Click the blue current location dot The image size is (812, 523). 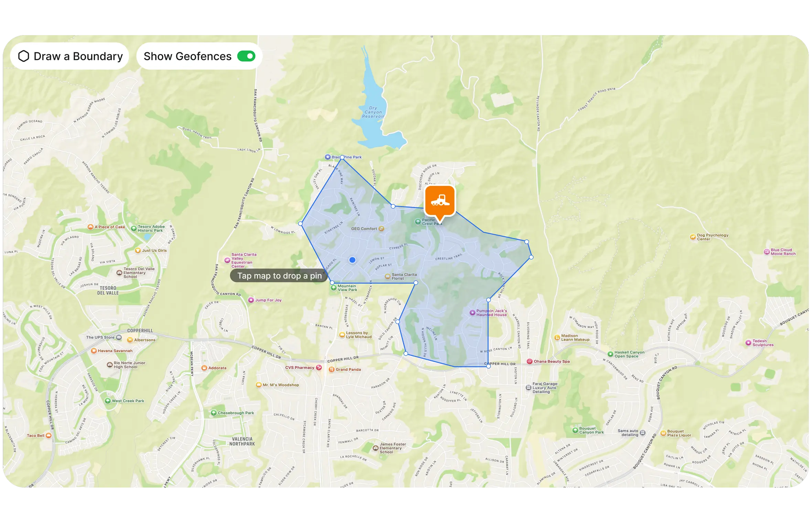352,260
